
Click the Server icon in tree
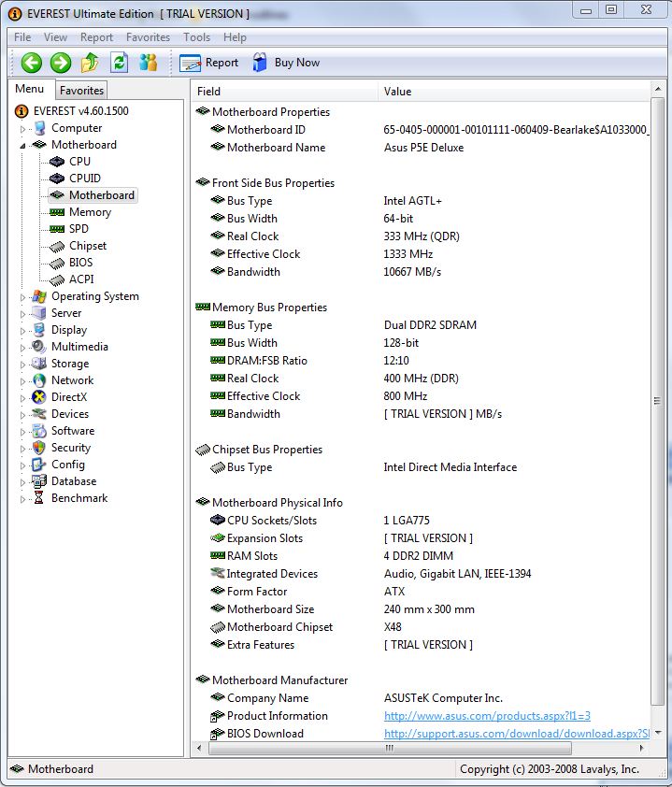pyautogui.click(x=39, y=313)
